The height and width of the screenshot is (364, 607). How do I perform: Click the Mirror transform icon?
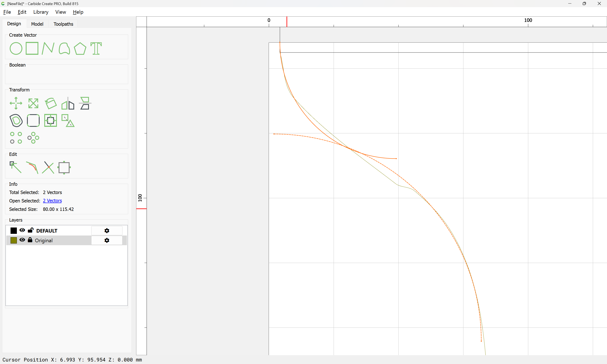[x=68, y=103]
